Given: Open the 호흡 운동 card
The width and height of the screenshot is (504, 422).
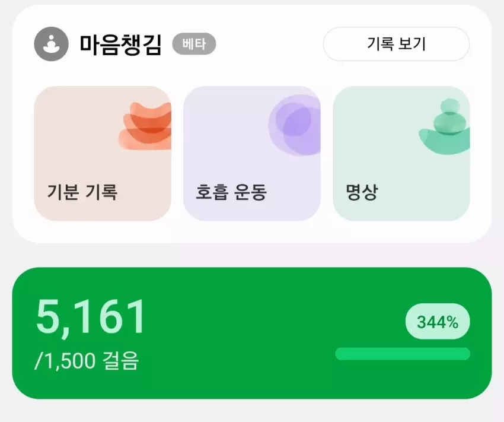Looking at the screenshot, I should point(251,153).
